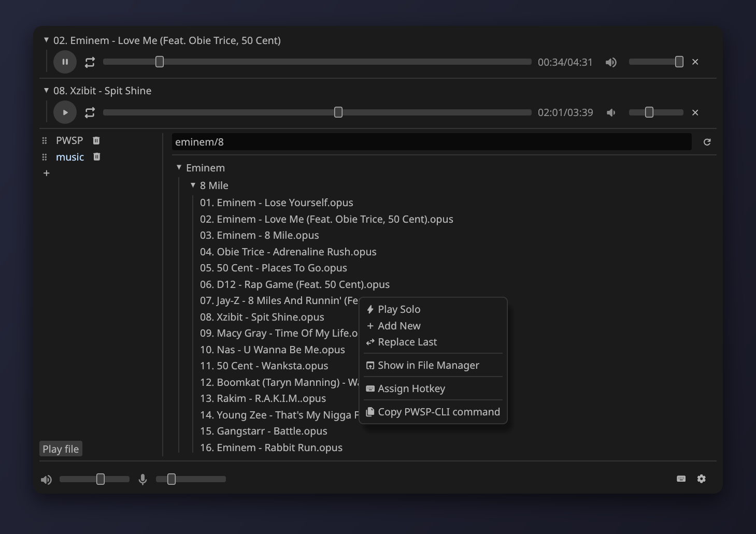Click the Love Me seek bar handle

(160, 62)
